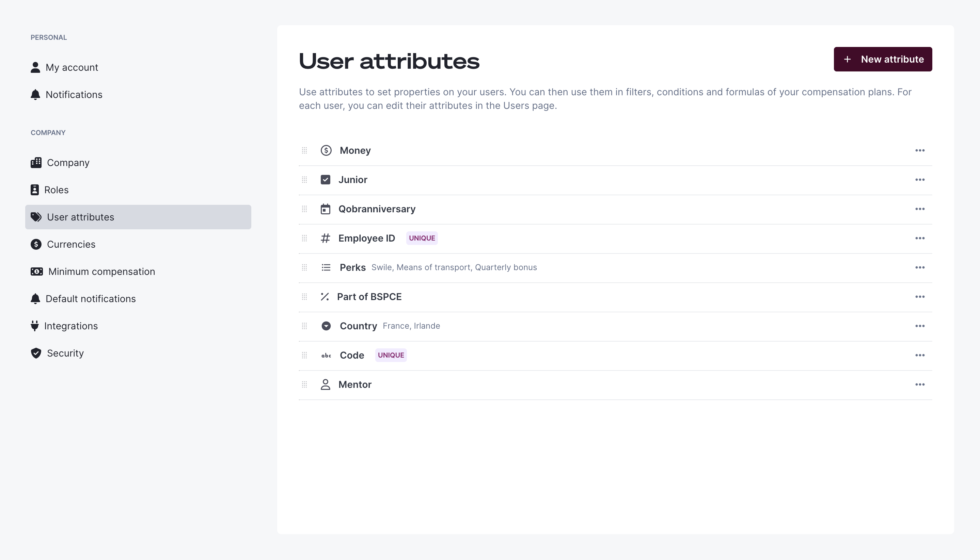Open the more options menu for Code
This screenshot has width=980, height=560.
pyautogui.click(x=920, y=355)
